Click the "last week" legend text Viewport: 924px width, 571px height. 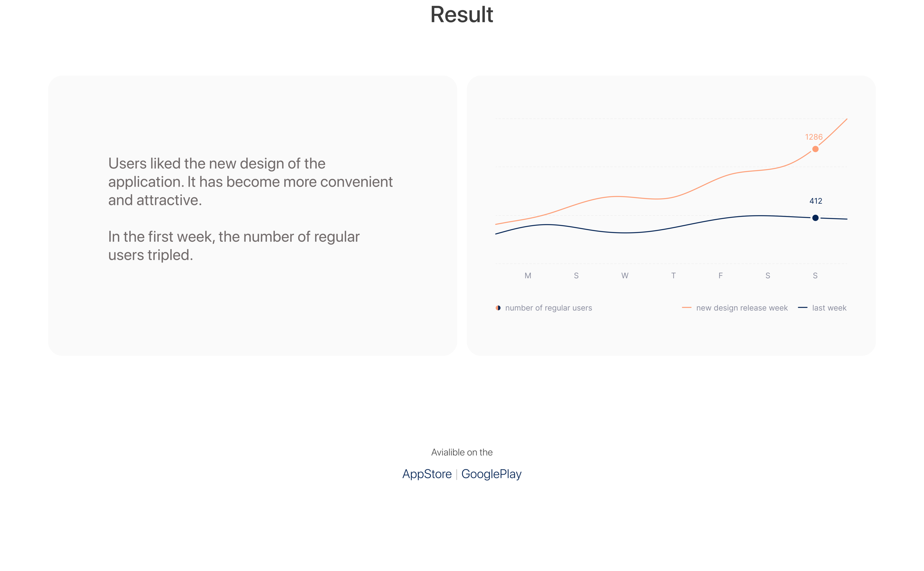point(829,308)
